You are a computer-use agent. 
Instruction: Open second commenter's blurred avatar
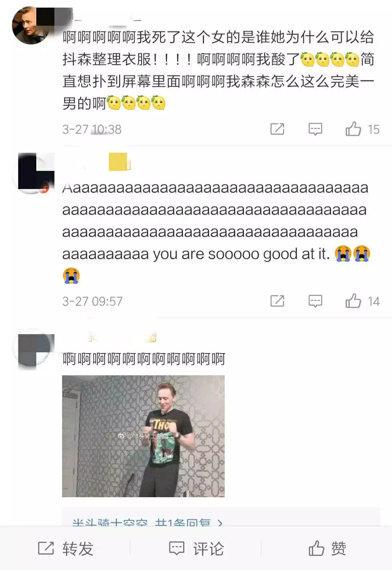[33, 173]
